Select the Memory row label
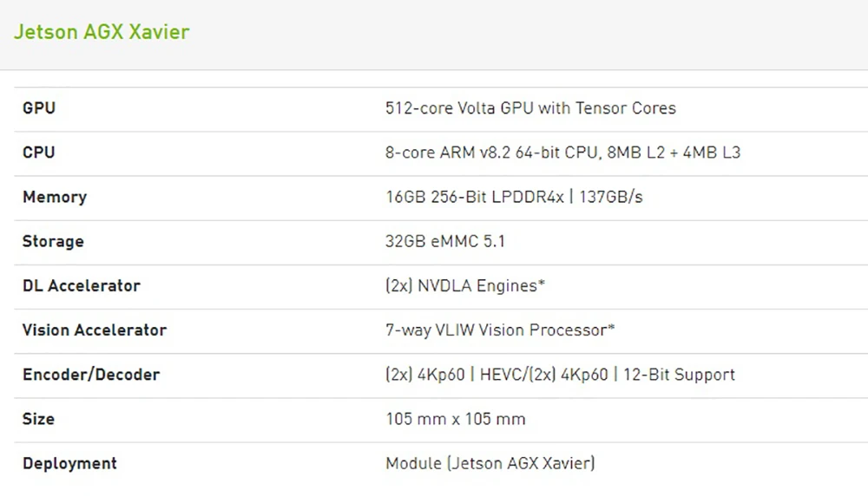The image size is (868, 496). click(x=55, y=197)
